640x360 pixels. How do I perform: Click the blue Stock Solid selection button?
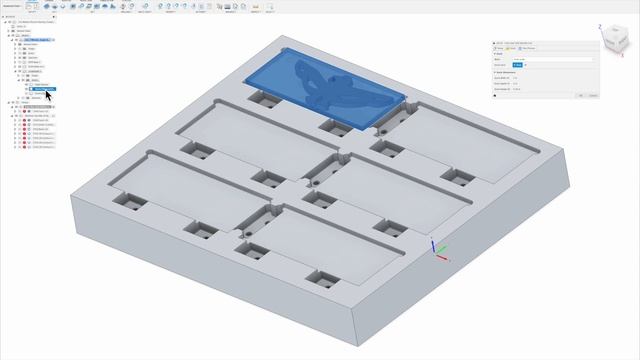tap(518, 65)
